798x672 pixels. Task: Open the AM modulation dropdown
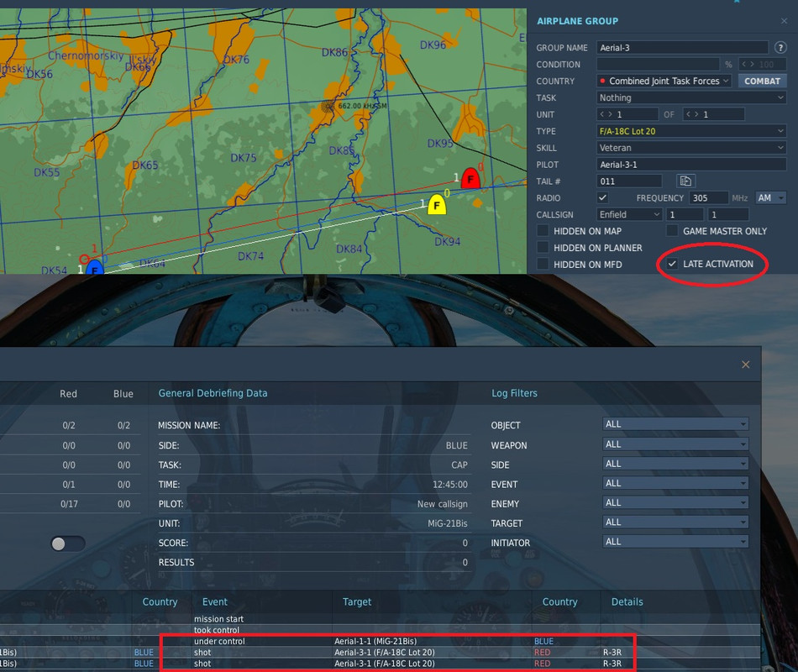pos(770,197)
